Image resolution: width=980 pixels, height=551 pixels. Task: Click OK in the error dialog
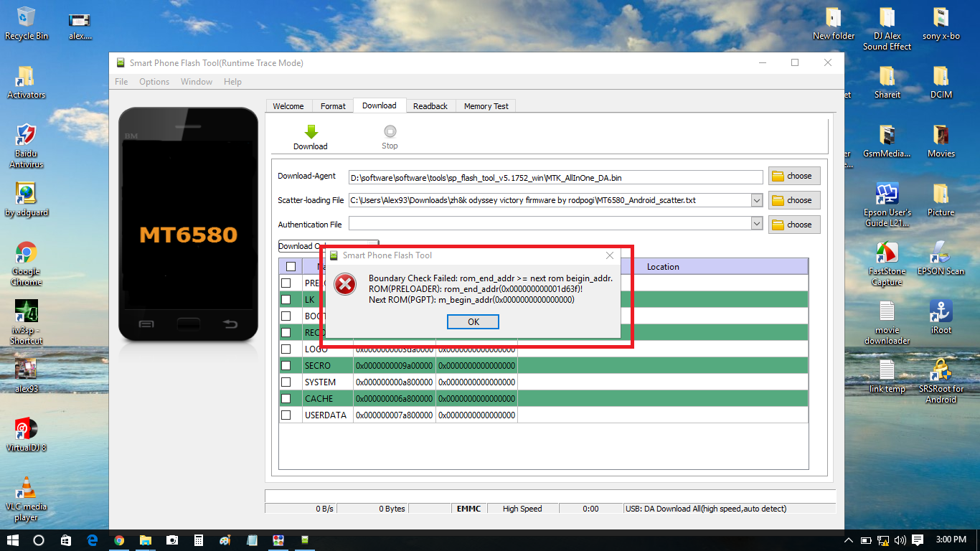(473, 322)
